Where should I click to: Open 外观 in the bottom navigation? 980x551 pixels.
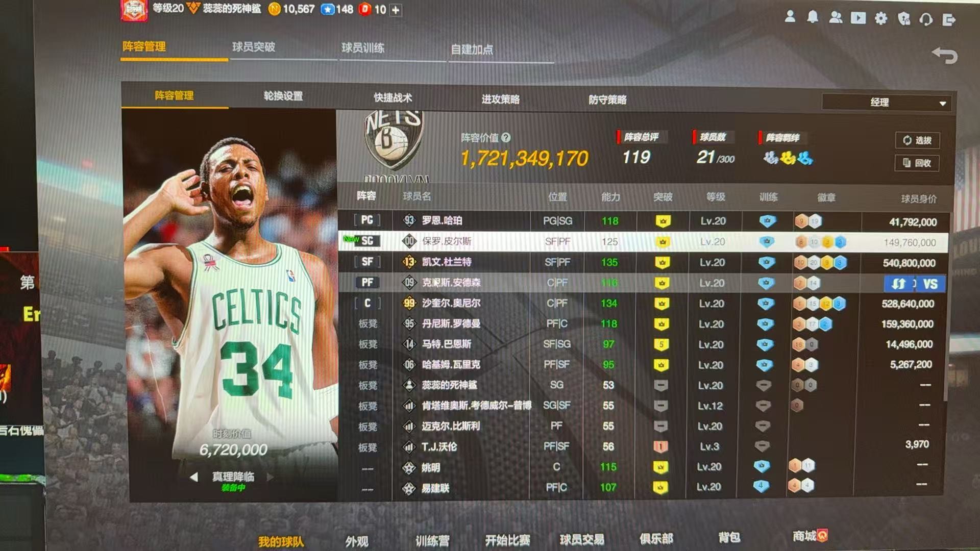pyautogui.click(x=357, y=541)
